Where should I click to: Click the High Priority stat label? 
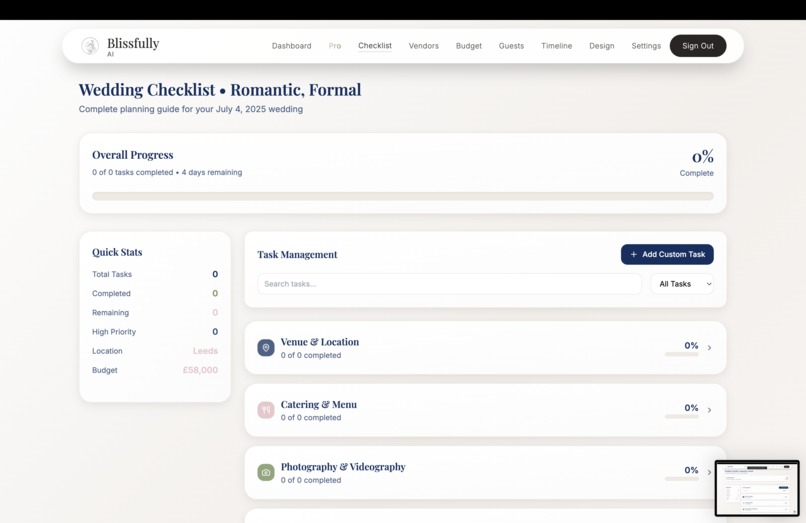(114, 332)
